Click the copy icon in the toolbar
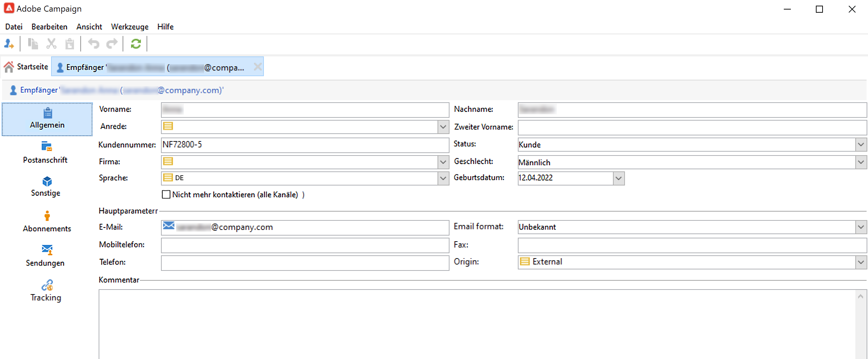The height and width of the screenshot is (359, 868). [x=33, y=44]
